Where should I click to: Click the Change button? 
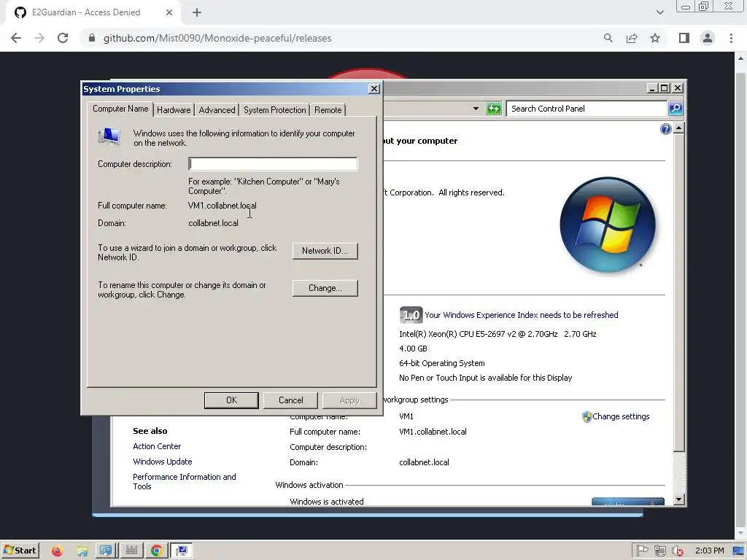pos(325,287)
